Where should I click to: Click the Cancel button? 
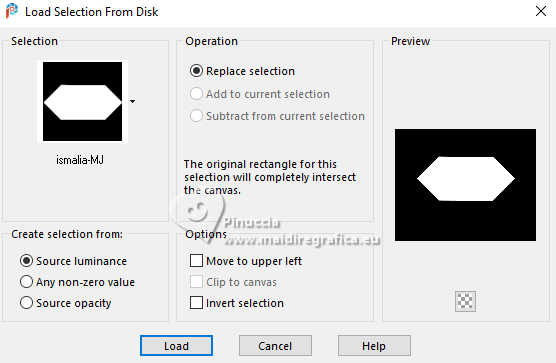pos(275,346)
